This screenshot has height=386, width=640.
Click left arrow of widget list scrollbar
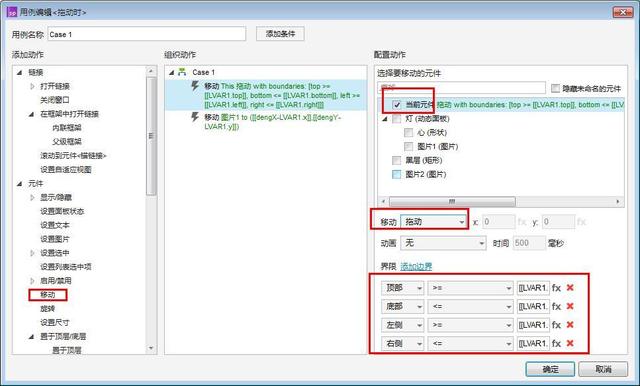pos(383,202)
